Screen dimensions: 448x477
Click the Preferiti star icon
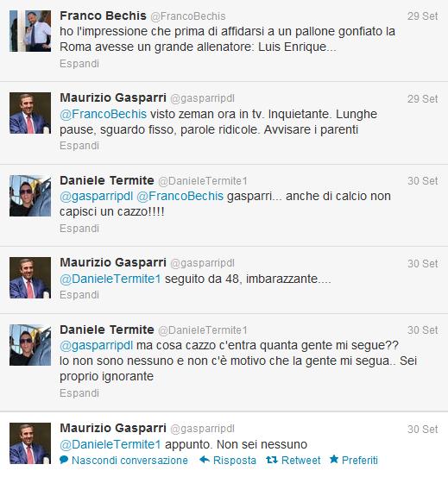[x=334, y=460]
